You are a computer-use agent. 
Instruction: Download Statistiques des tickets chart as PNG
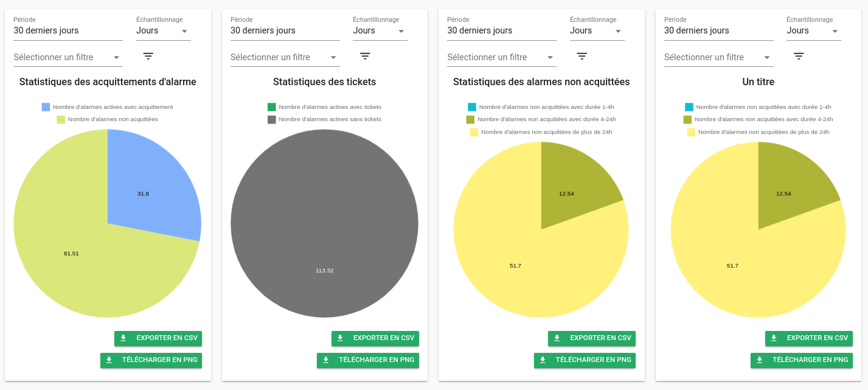point(368,360)
